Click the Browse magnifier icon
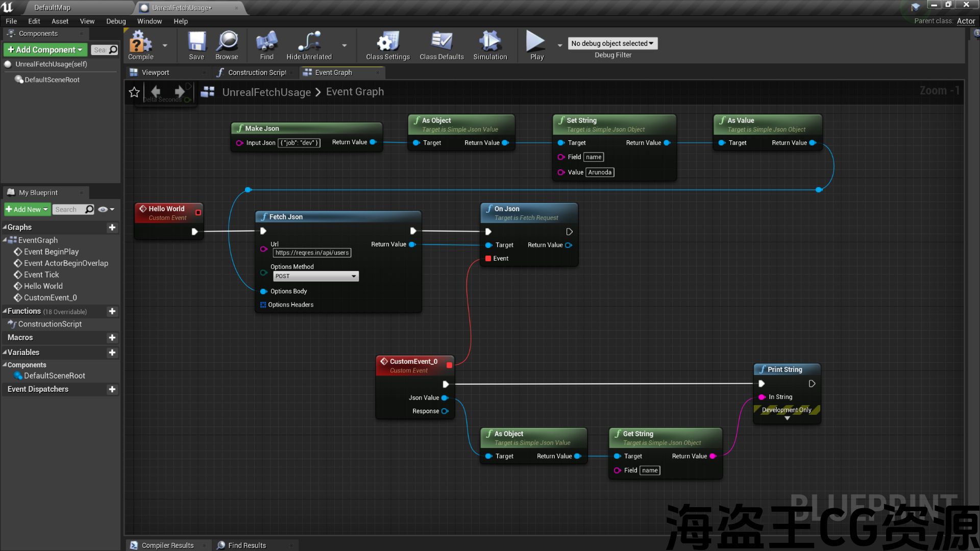 pos(227,42)
